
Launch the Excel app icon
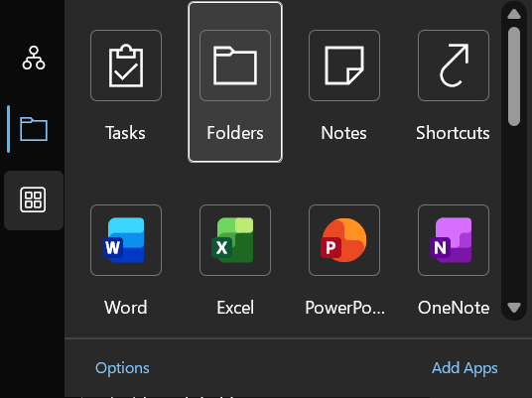235,240
